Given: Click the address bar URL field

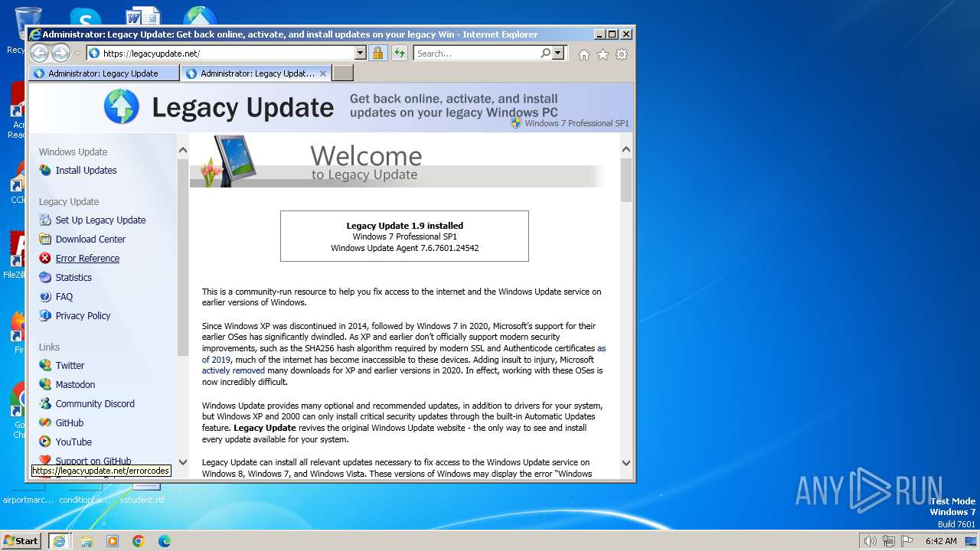Looking at the screenshot, I should 227,53.
